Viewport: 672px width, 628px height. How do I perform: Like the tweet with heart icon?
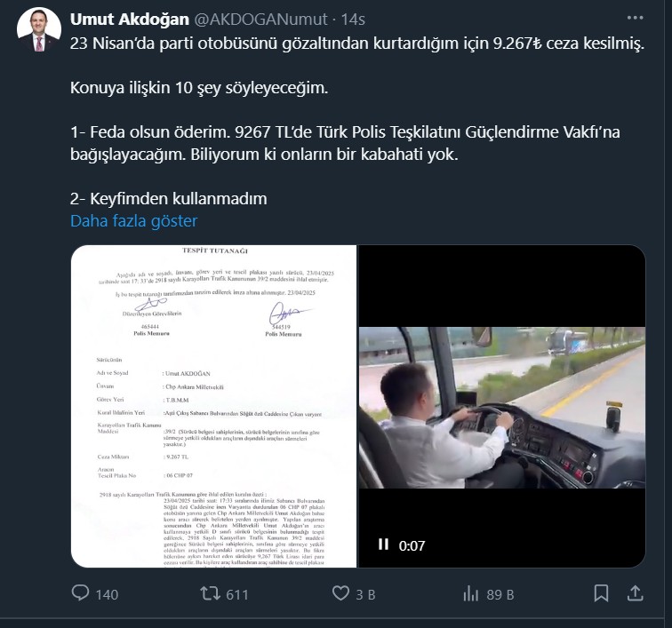click(x=340, y=593)
